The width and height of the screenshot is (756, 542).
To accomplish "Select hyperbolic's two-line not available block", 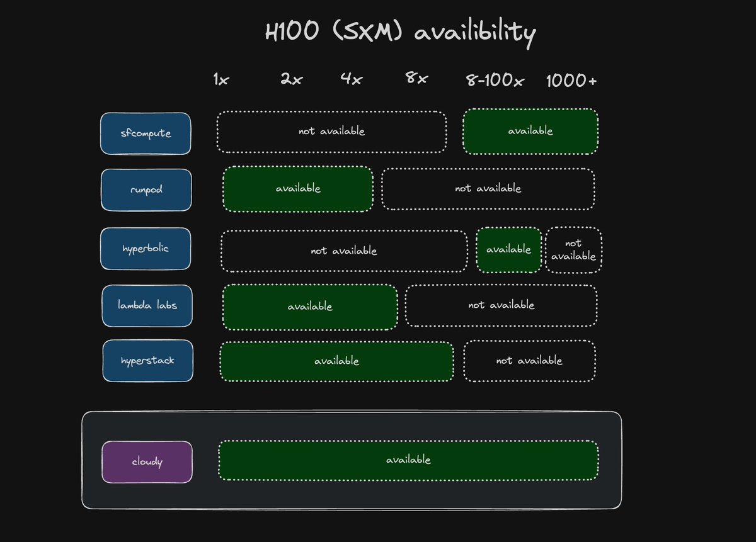I will point(573,250).
